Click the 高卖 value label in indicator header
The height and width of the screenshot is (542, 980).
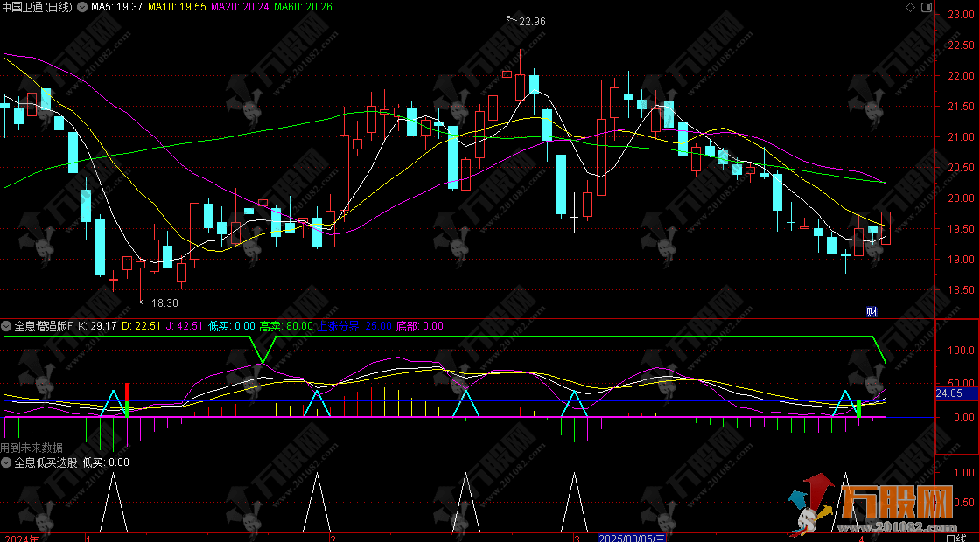(286, 326)
